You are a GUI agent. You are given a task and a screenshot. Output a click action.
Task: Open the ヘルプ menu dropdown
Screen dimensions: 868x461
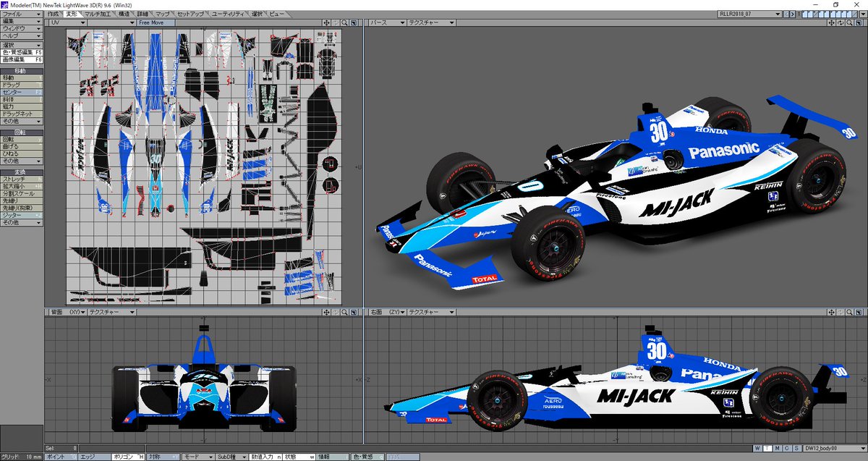pos(22,35)
